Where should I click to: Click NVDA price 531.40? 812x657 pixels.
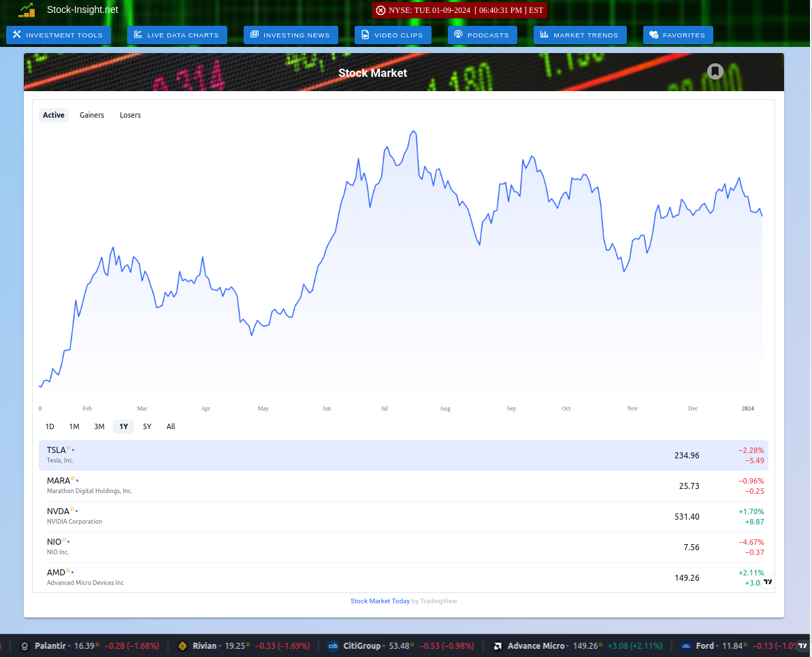pyautogui.click(x=687, y=517)
